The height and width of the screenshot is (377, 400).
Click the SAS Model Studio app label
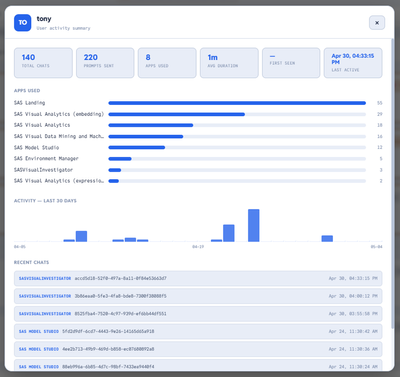coord(36,147)
